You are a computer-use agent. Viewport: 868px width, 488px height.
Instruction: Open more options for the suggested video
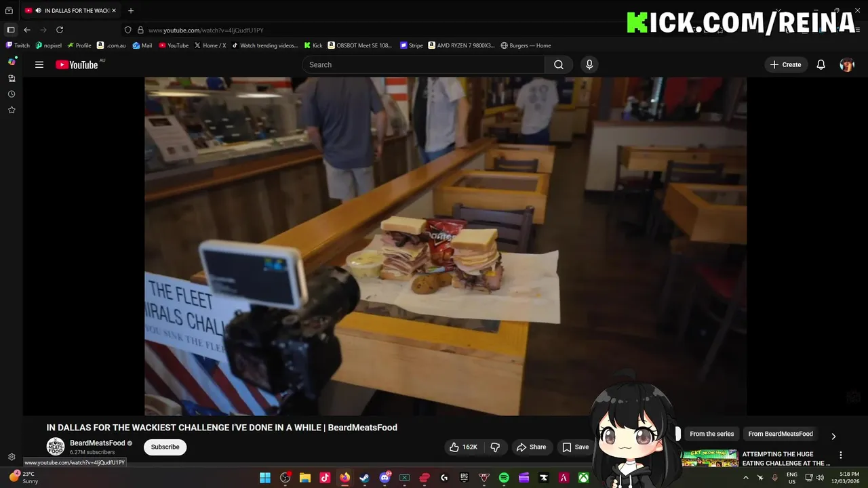841,455
